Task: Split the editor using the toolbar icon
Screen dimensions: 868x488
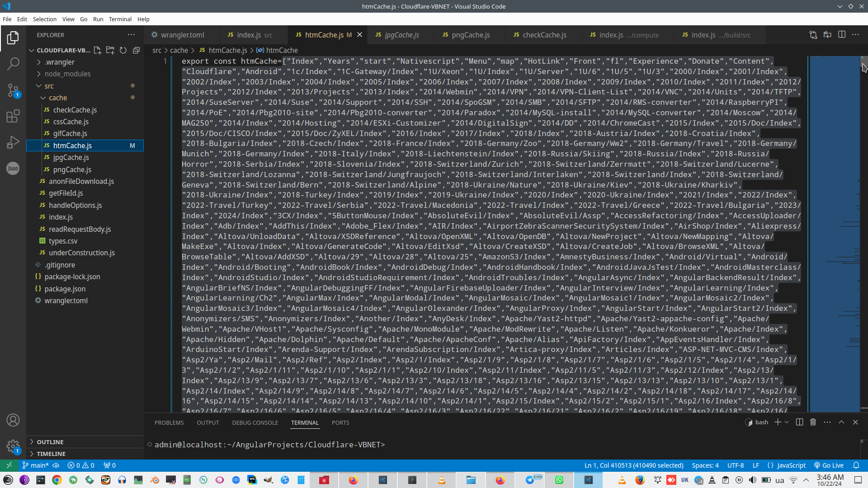Action: tap(842, 34)
